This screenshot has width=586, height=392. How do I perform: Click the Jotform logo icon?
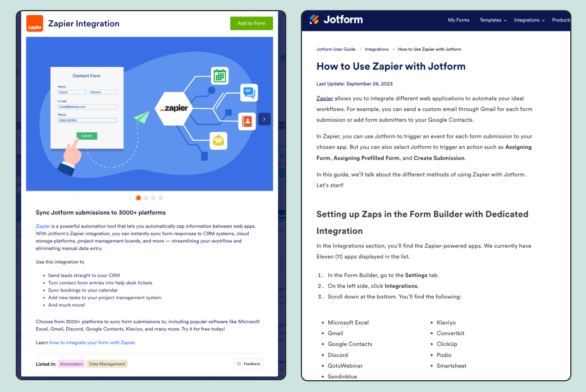point(314,20)
